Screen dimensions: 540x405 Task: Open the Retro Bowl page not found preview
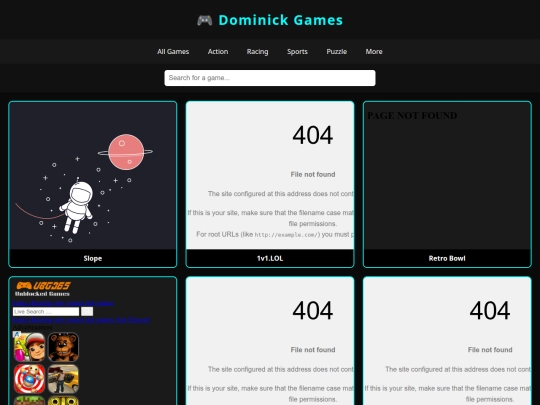coord(447,176)
